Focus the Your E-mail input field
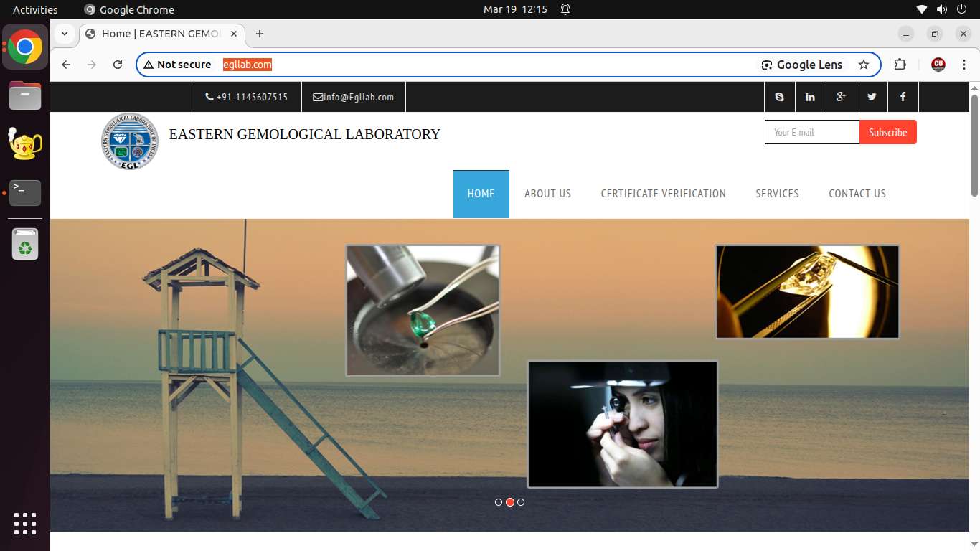The image size is (980, 551). point(812,132)
